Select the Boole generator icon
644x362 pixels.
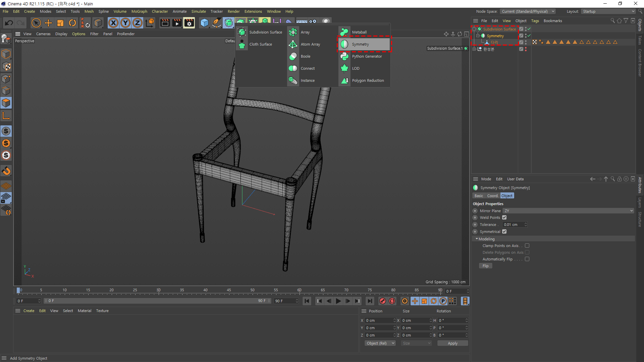tap(293, 56)
